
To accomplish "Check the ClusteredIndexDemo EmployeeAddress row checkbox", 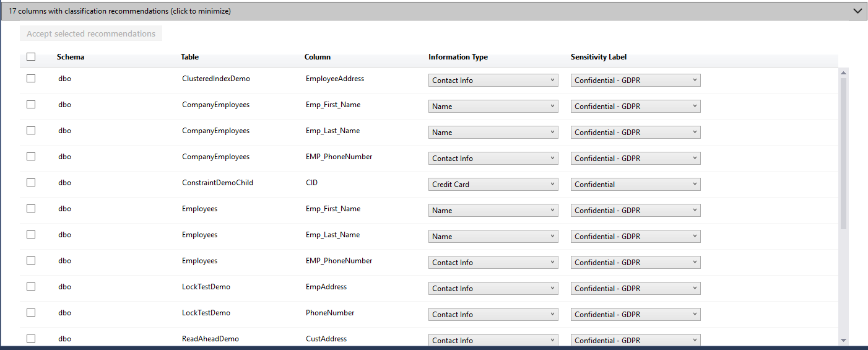I will coord(31,79).
